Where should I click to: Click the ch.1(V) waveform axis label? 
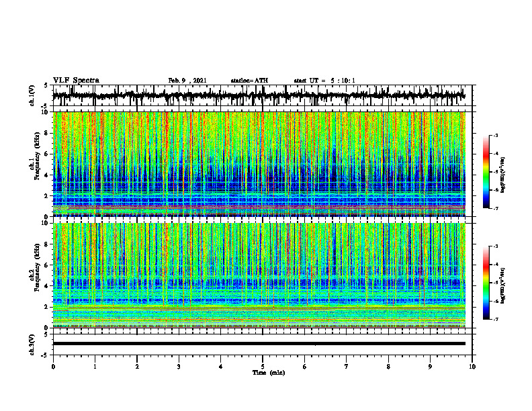(x=32, y=95)
